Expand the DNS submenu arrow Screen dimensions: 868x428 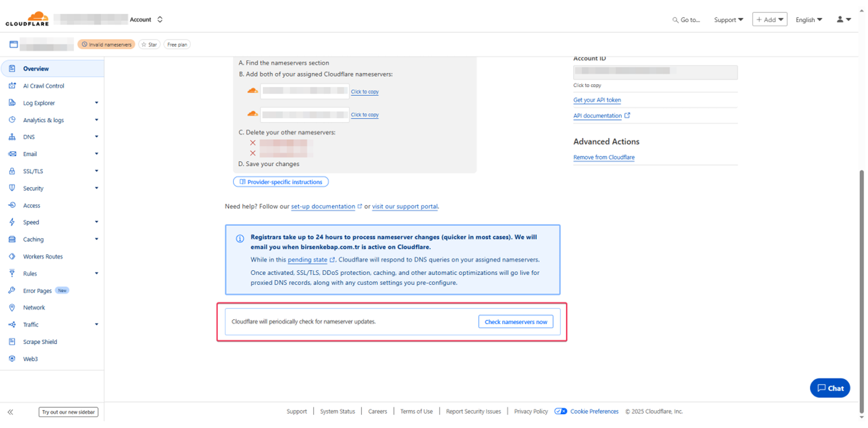point(96,137)
